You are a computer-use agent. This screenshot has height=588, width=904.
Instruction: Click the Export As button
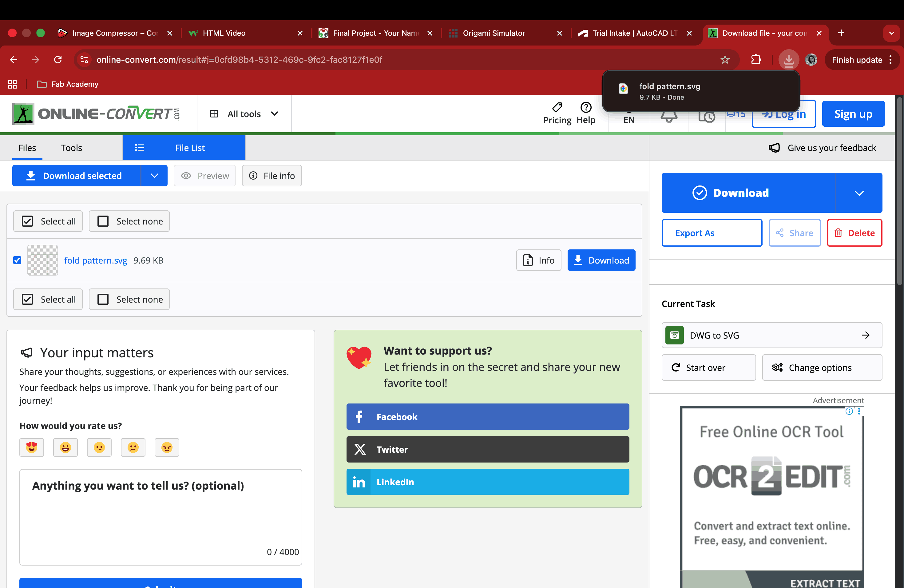pos(712,233)
